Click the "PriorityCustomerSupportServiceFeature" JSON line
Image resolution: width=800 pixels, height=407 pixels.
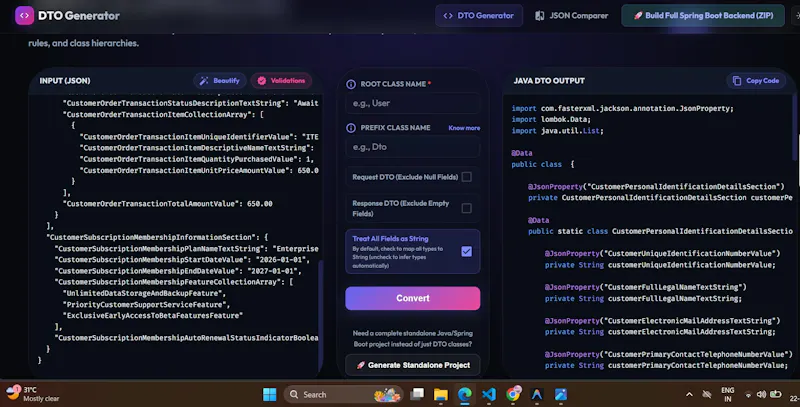point(146,304)
